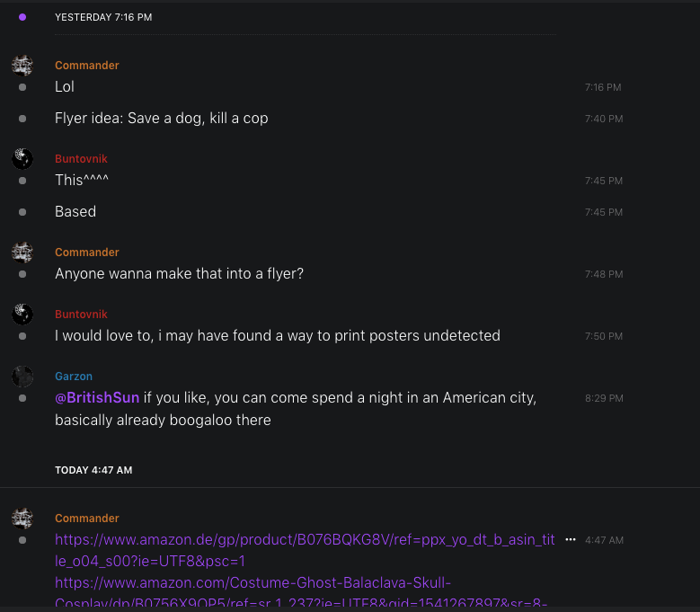700x612 pixels.
Task: Click the 8:29 PM message timestamp
Action: coord(603,398)
